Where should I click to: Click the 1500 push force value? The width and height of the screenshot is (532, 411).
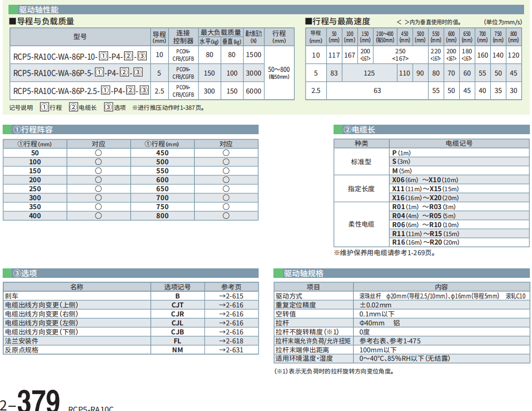coord(253,55)
